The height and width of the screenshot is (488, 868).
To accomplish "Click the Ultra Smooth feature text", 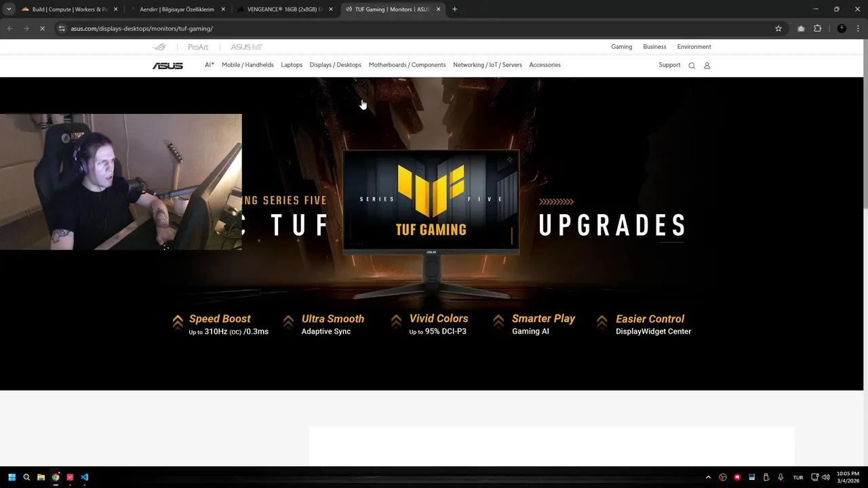I will [x=333, y=319].
